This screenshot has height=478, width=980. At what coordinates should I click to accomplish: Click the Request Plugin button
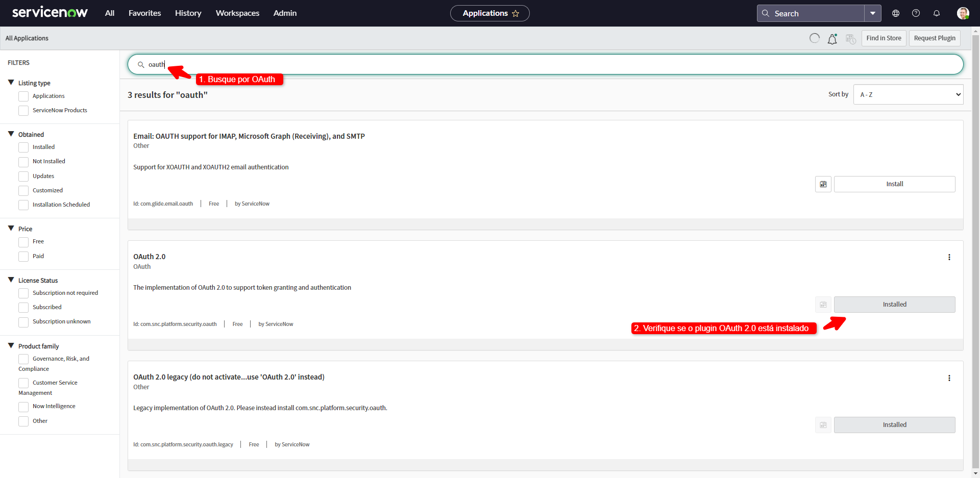pos(935,38)
